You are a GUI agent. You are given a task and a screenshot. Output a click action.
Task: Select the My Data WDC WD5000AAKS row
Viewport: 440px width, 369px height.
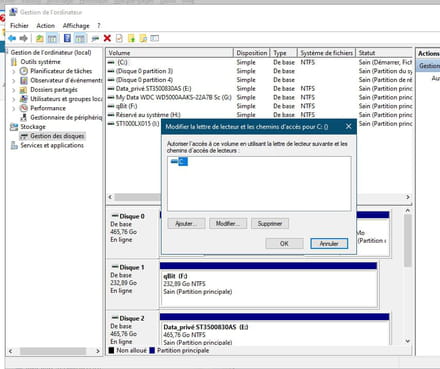click(x=259, y=97)
